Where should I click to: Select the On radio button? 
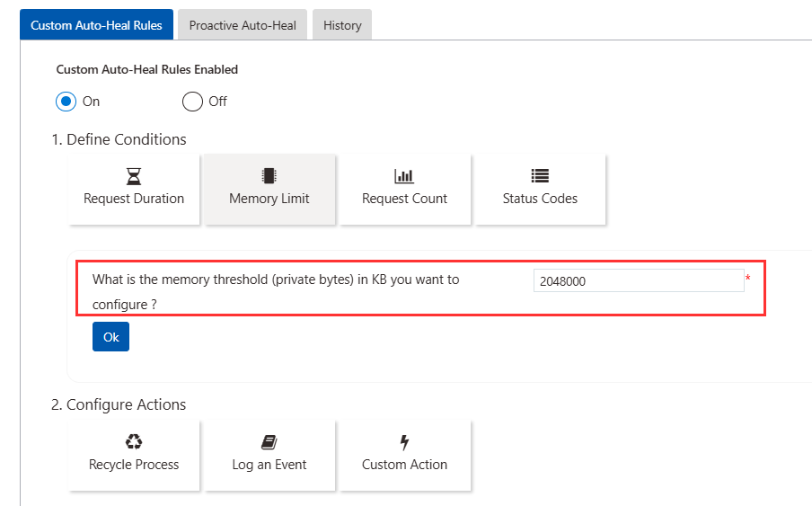66,102
